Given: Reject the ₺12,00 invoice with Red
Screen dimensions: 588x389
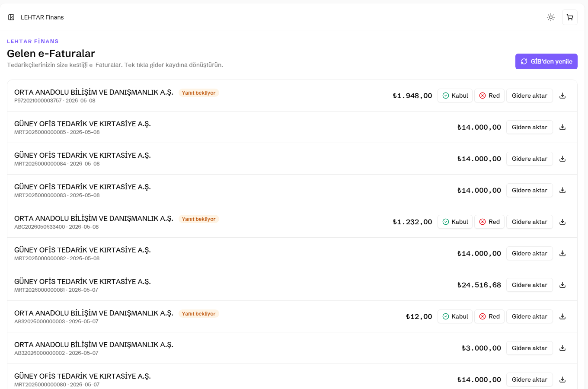Looking at the screenshot, I should (x=489, y=316).
